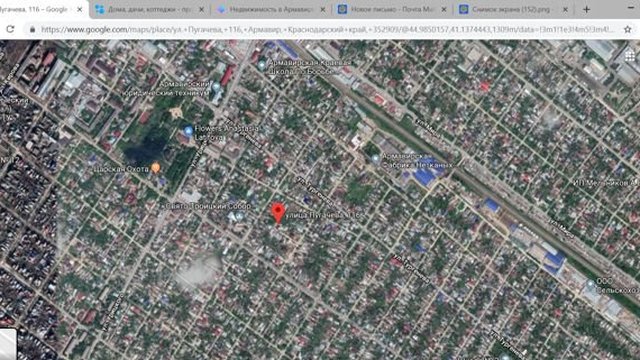Reload the page with the refresh icon
640x360 pixels.
click(x=10, y=29)
